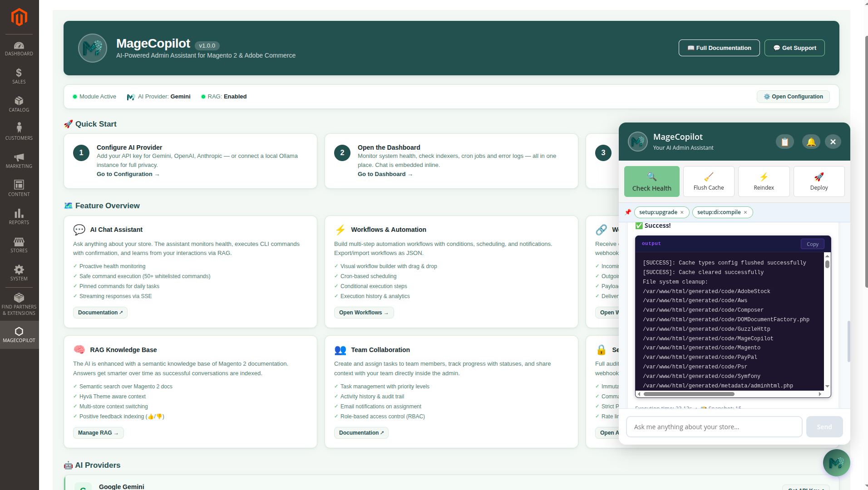Click the output panel's right scroll arrow
This screenshot has height=490, width=868.
pyautogui.click(x=820, y=394)
